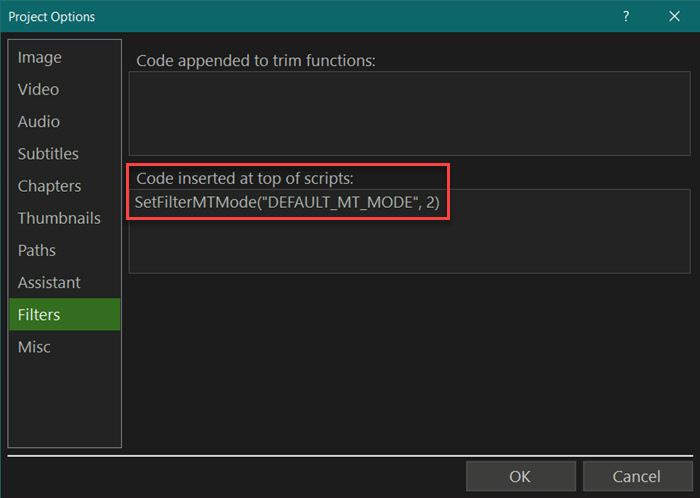Click empty area of top-of-scripts code box
Viewport: 700px width, 498px height.
pos(409,245)
